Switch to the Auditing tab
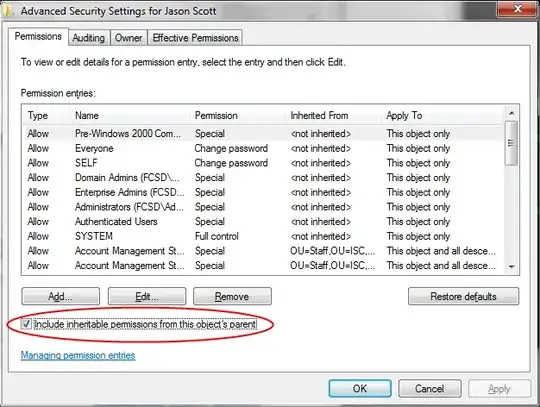This screenshot has width=540, height=407. click(x=89, y=38)
